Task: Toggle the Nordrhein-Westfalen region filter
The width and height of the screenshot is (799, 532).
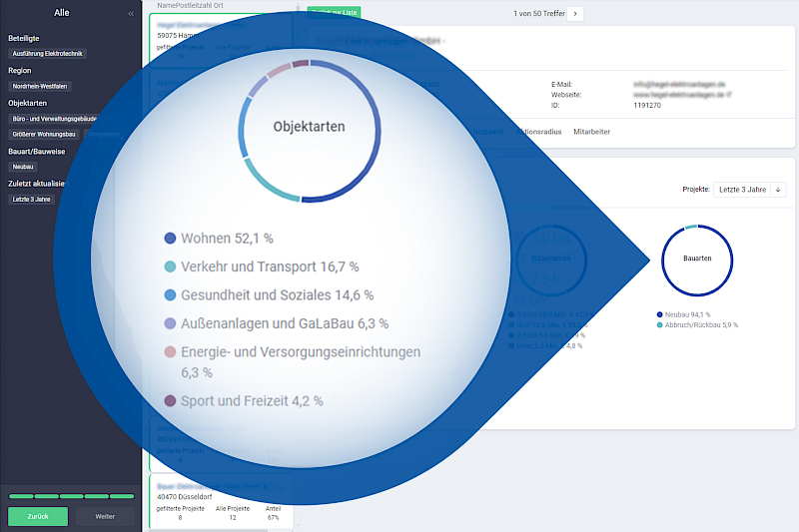Action: 40,86
